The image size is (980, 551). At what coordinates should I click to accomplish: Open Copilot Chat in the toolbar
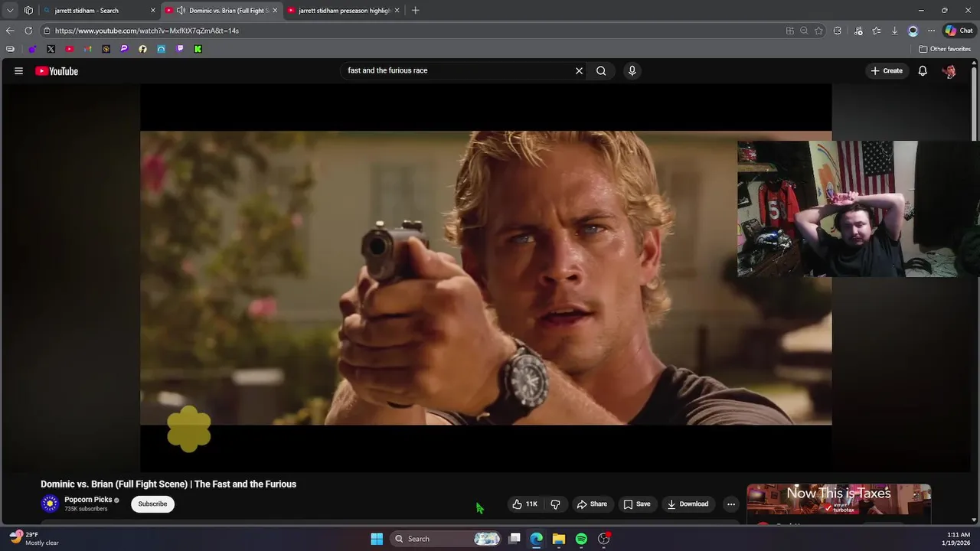[959, 31]
